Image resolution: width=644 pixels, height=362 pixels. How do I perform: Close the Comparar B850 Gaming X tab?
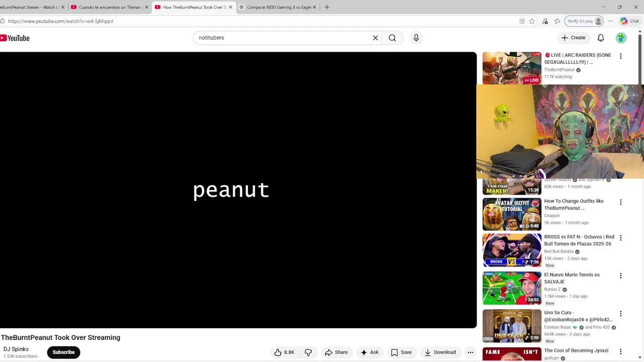314,7
